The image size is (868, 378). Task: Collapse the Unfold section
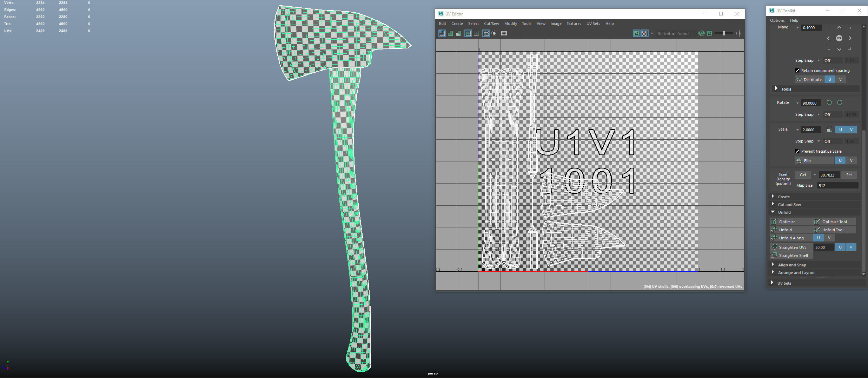[x=773, y=212]
